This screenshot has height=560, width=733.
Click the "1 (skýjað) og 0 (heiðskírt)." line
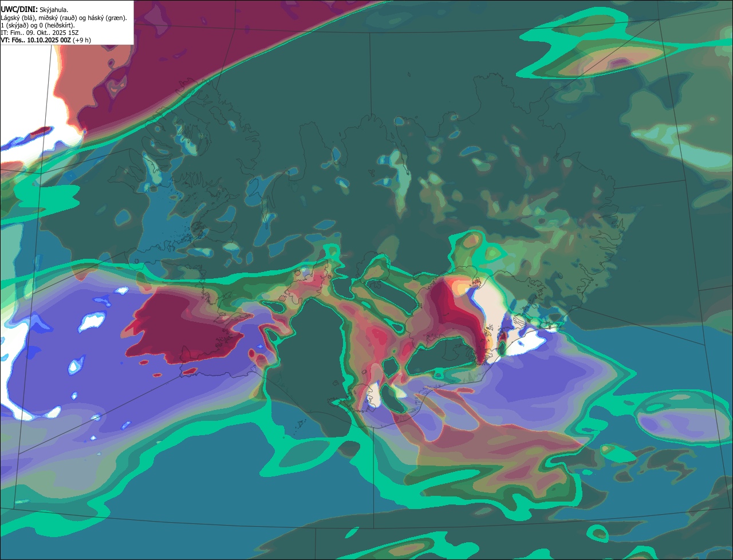click(x=38, y=25)
